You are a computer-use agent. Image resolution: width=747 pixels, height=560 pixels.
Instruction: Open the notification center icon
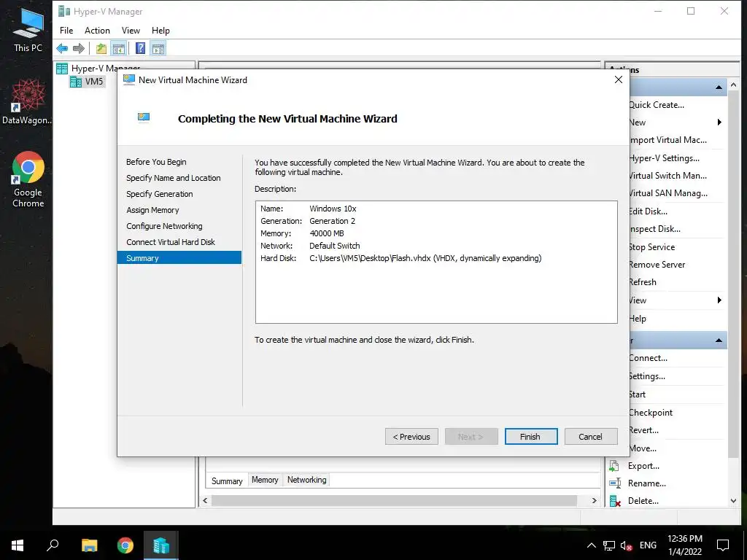click(723, 545)
